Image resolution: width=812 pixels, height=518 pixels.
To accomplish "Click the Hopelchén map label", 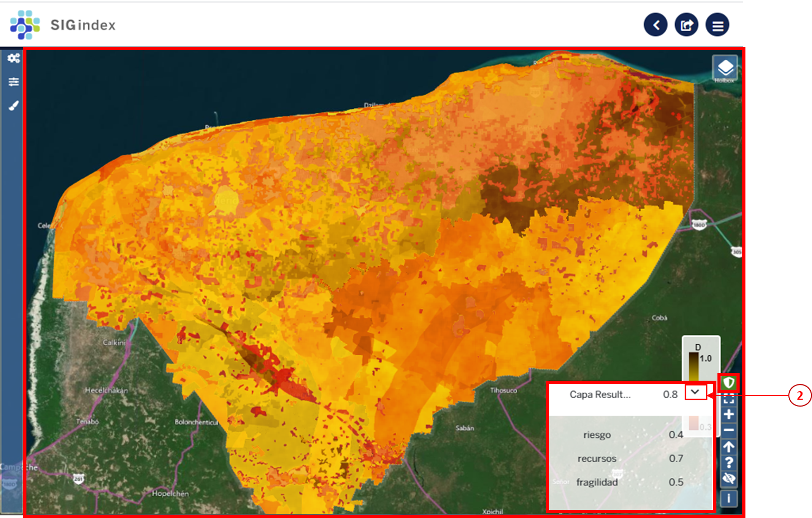I will click(x=170, y=494).
